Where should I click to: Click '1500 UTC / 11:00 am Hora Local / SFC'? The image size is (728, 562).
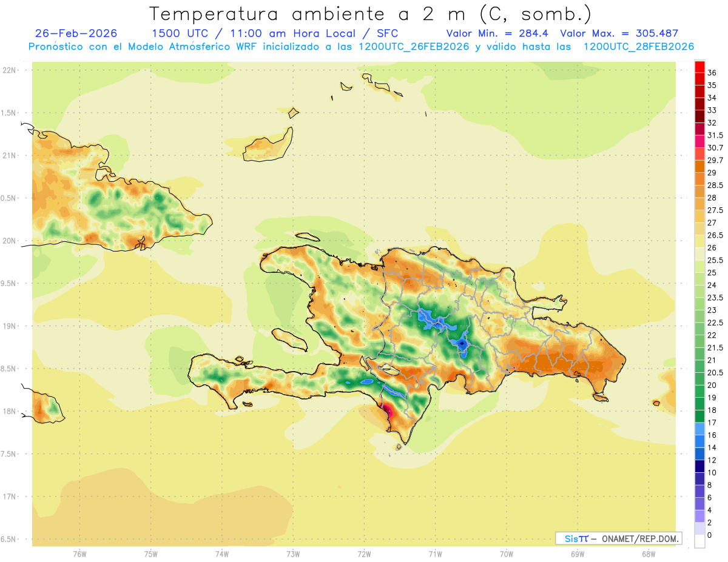coord(275,33)
